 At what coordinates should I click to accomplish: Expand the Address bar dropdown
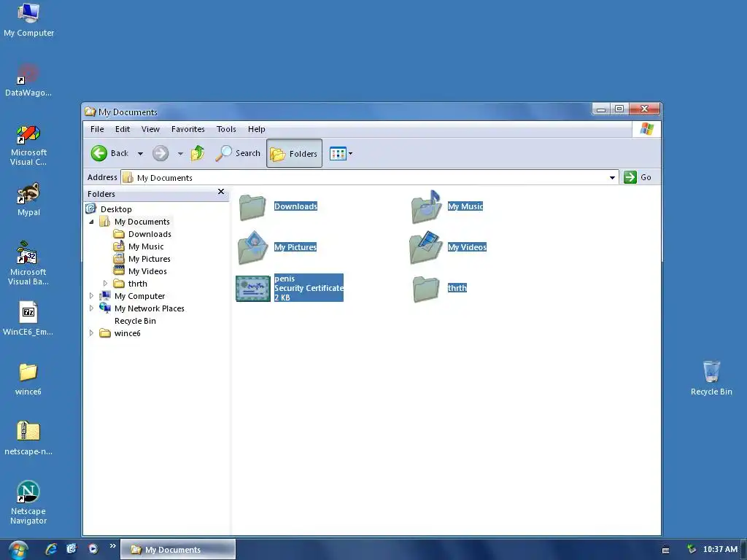(612, 178)
